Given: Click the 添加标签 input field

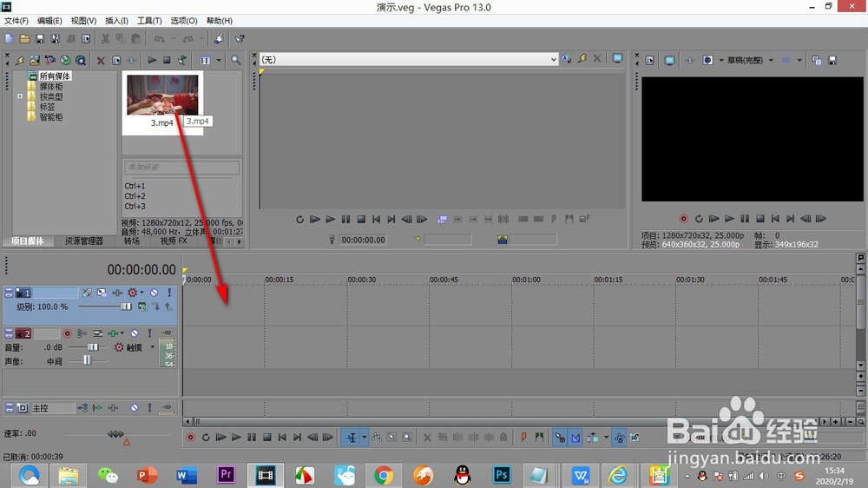Looking at the screenshot, I should [x=181, y=167].
